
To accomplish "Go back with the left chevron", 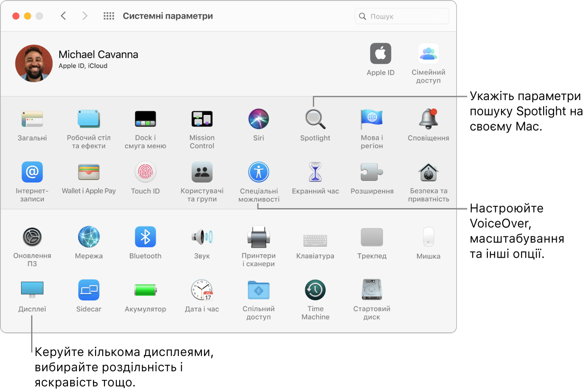I will [x=64, y=16].
